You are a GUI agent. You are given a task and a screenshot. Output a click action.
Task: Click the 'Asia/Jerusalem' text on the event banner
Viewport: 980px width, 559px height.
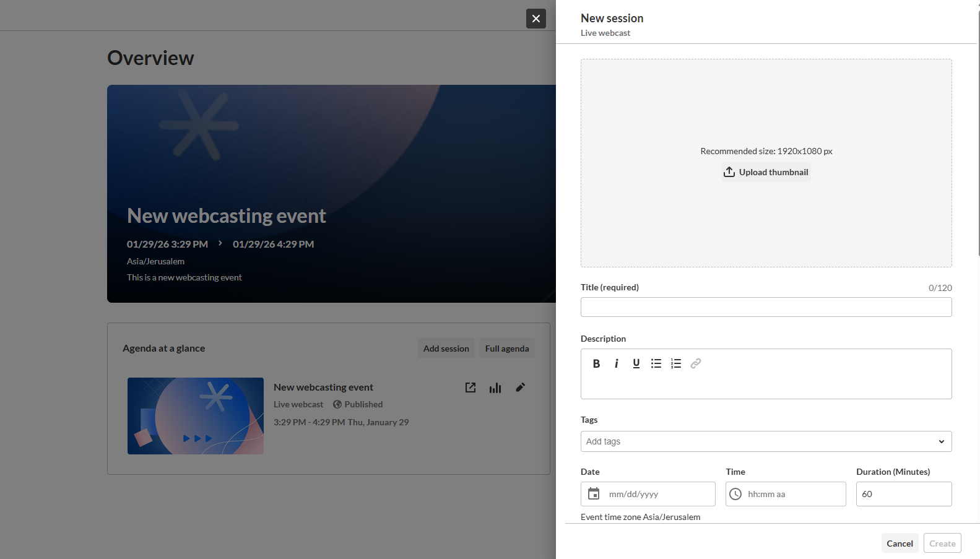155,261
